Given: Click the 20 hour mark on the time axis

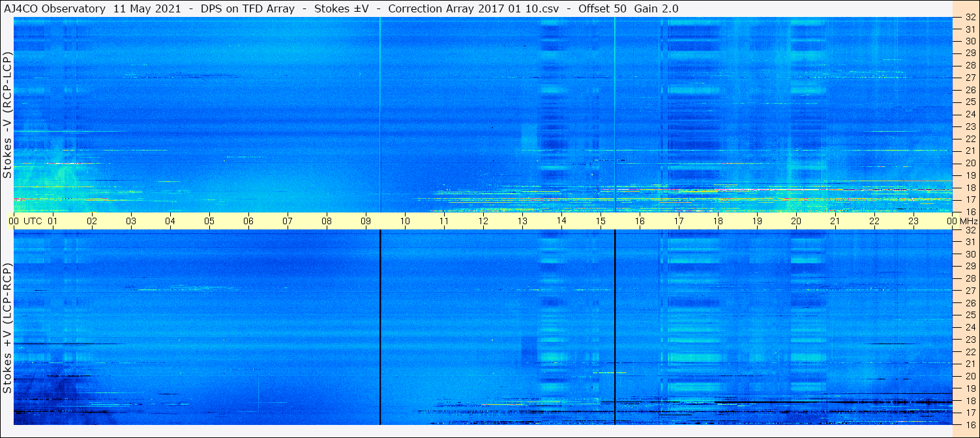Looking at the screenshot, I should point(796,221).
